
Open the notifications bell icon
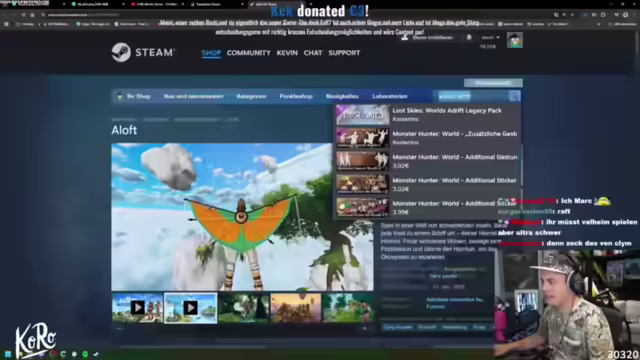click(469, 38)
